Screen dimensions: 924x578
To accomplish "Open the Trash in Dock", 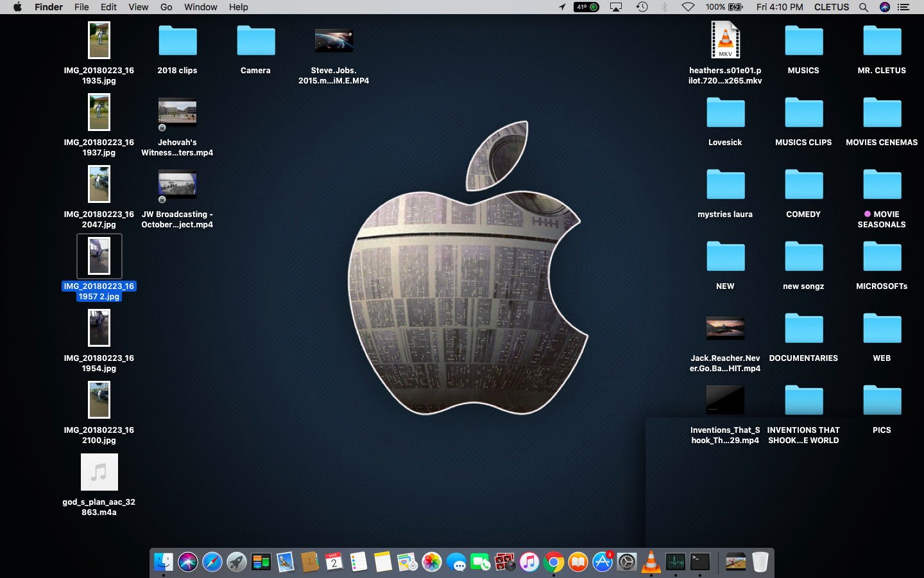I will (760, 563).
